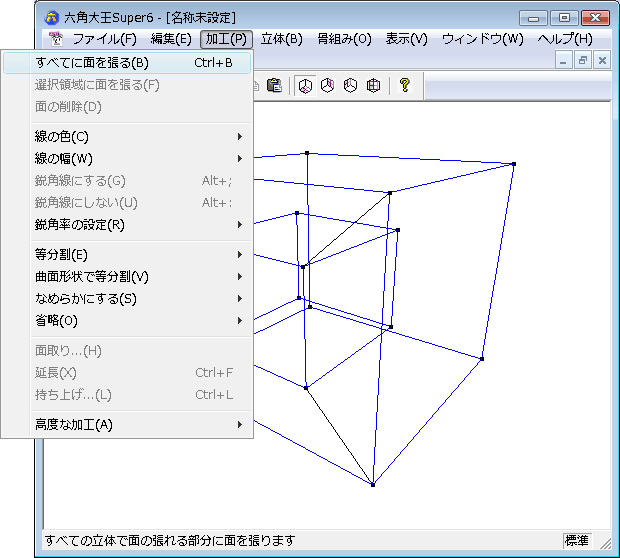Screen dimensions: 620x558
Task: Restore the inner document window
Action: tap(583, 61)
